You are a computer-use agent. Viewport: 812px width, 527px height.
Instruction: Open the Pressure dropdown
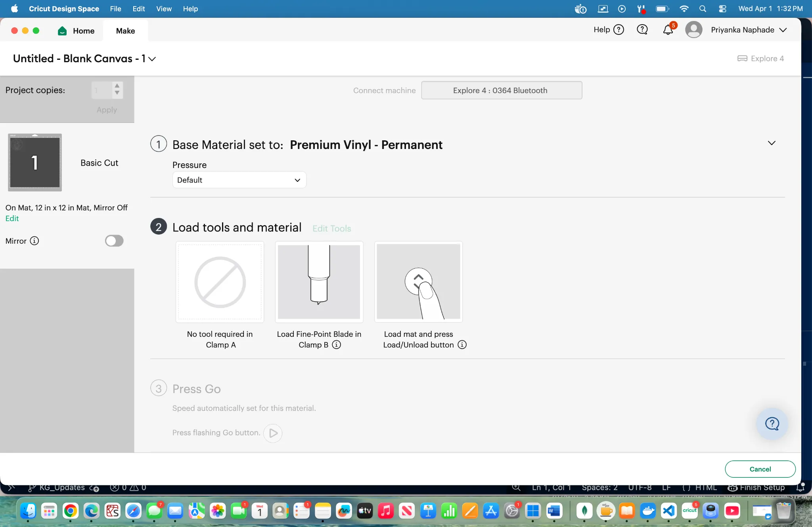(x=239, y=180)
